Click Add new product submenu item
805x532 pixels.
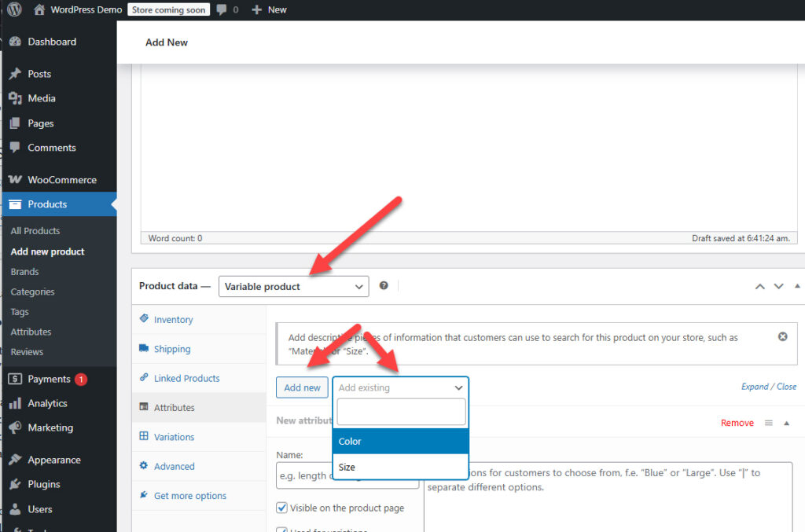coord(47,251)
